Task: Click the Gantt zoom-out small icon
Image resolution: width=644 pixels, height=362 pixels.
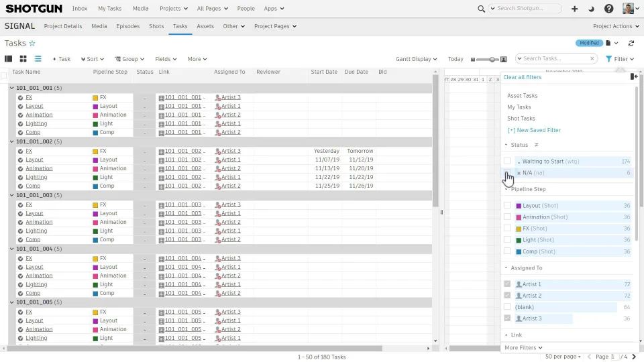Action: [473, 60]
